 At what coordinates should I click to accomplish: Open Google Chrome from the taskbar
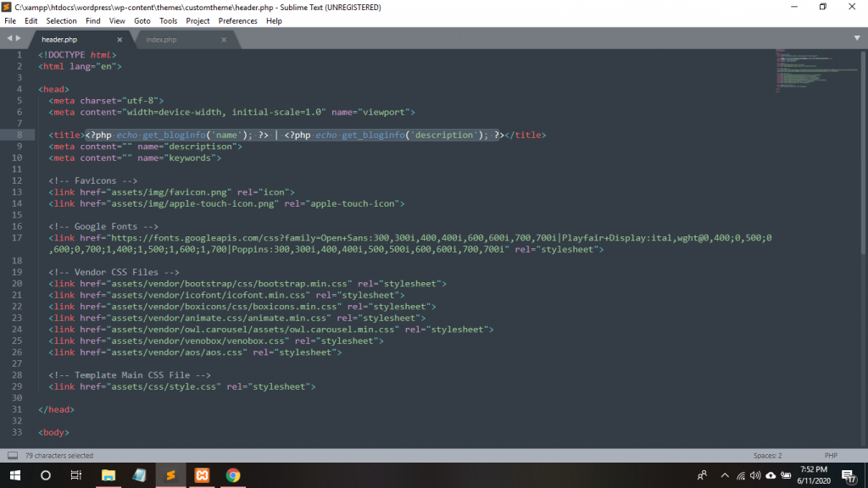click(x=233, y=475)
